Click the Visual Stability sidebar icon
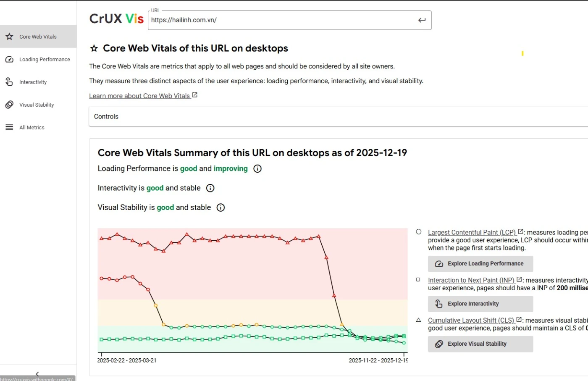The width and height of the screenshot is (588, 381). [x=9, y=105]
